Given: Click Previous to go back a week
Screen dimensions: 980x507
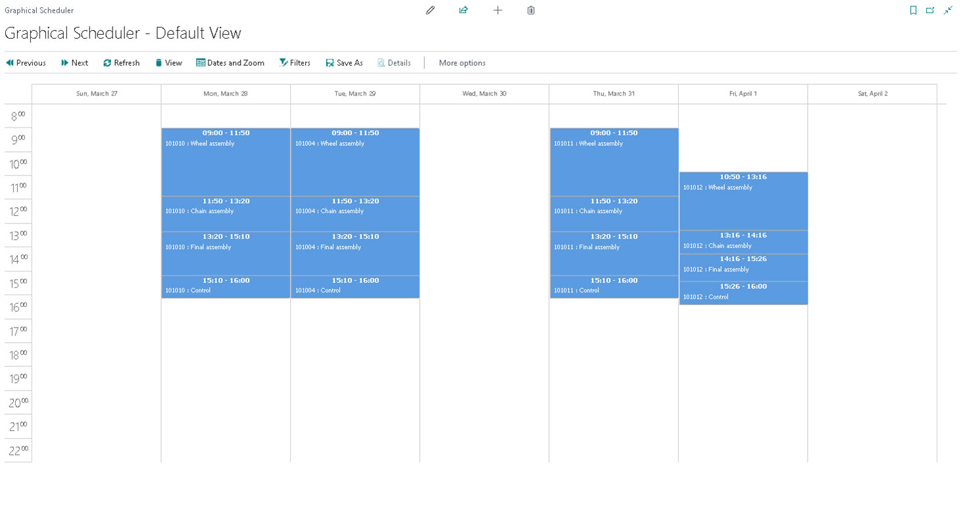Looking at the screenshot, I should click(26, 62).
